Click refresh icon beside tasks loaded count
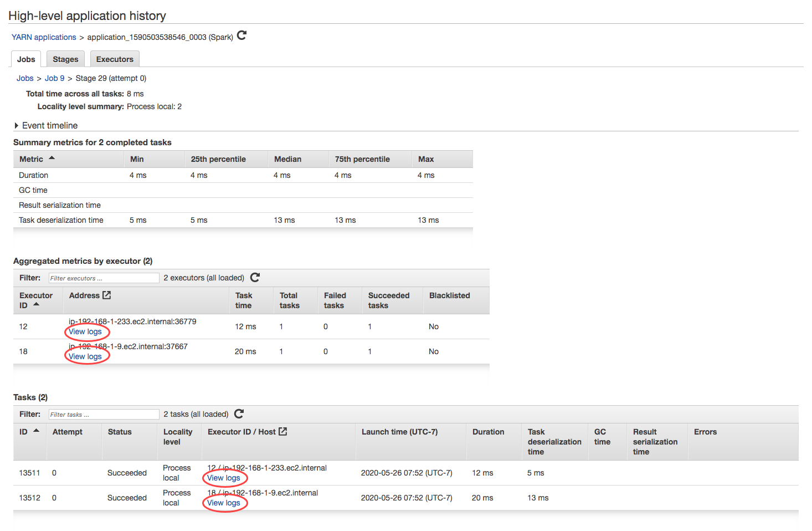Image resolution: width=812 pixels, height=531 pixels. pos(239,414)
